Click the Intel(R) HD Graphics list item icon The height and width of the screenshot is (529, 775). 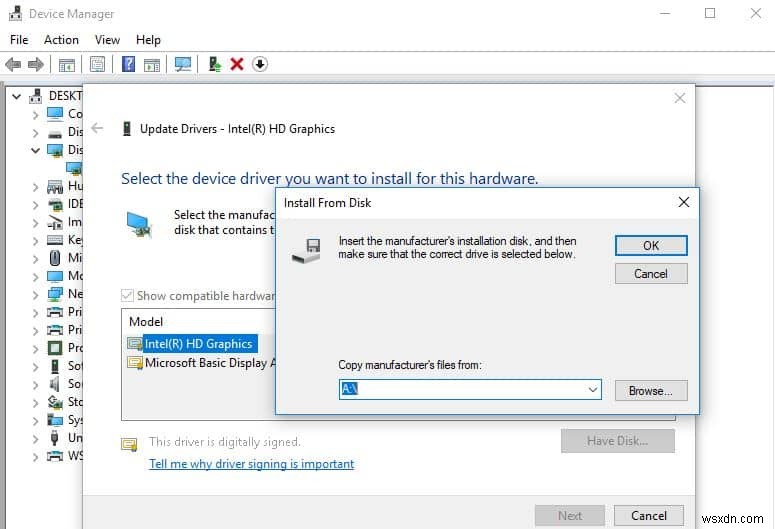click(134, 343)
